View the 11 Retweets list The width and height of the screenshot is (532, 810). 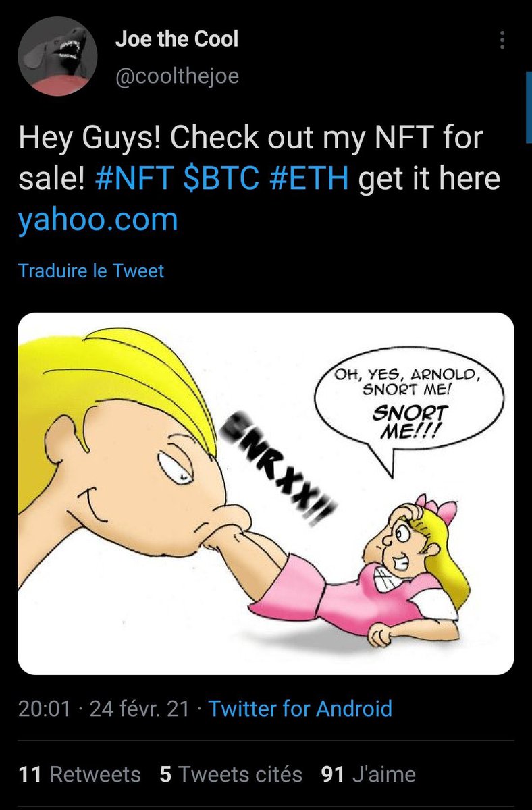[80, 774]
